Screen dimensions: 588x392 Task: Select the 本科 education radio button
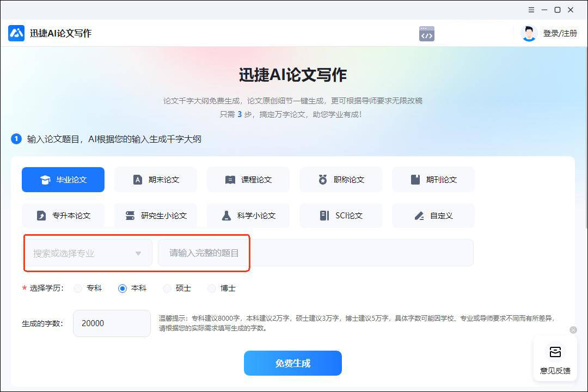tap(122, 289)
